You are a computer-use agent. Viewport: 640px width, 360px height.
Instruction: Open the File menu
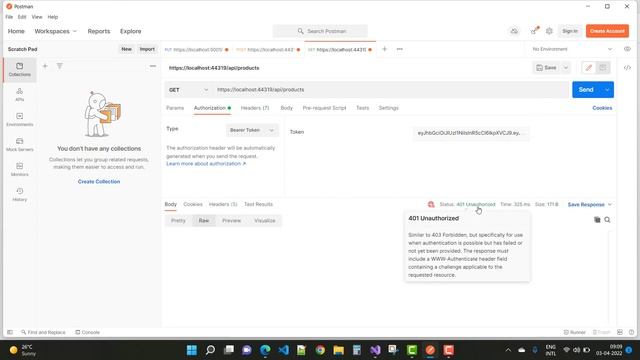[9, 17]
